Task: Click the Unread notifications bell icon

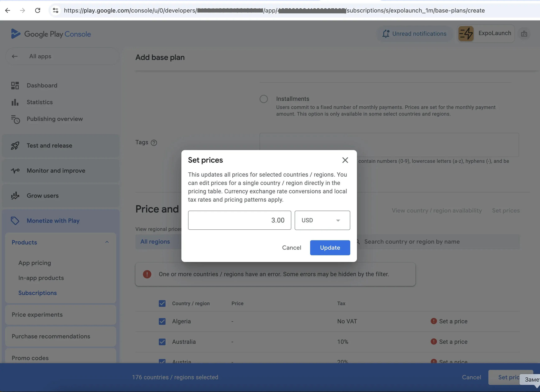Action: (x=386, y=34)
